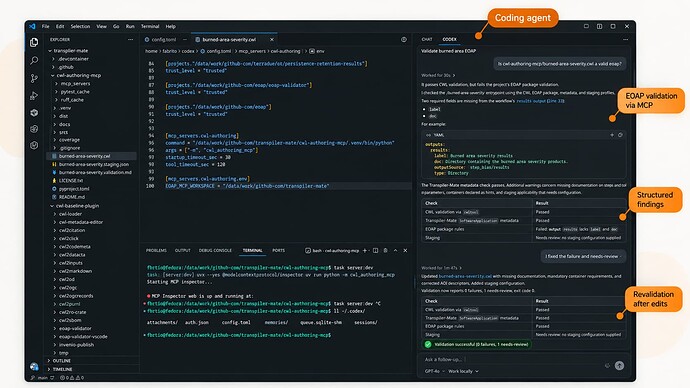Open the Explorer view in activity bar
Screen dimensions: 690x388
click(34, 42)
